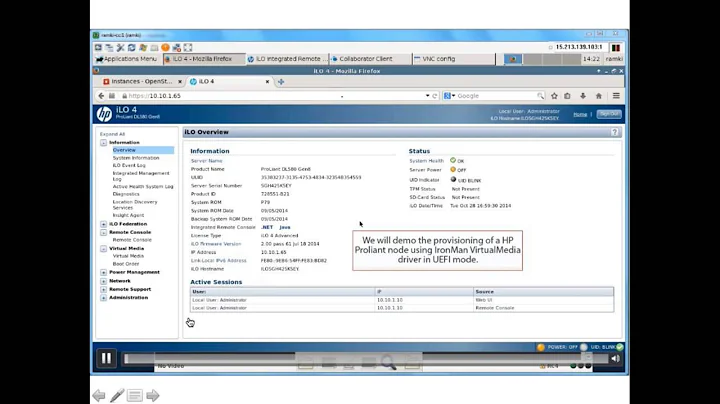
Task: Close the Instances - OpenStack tab
Action: click(180, 81)
